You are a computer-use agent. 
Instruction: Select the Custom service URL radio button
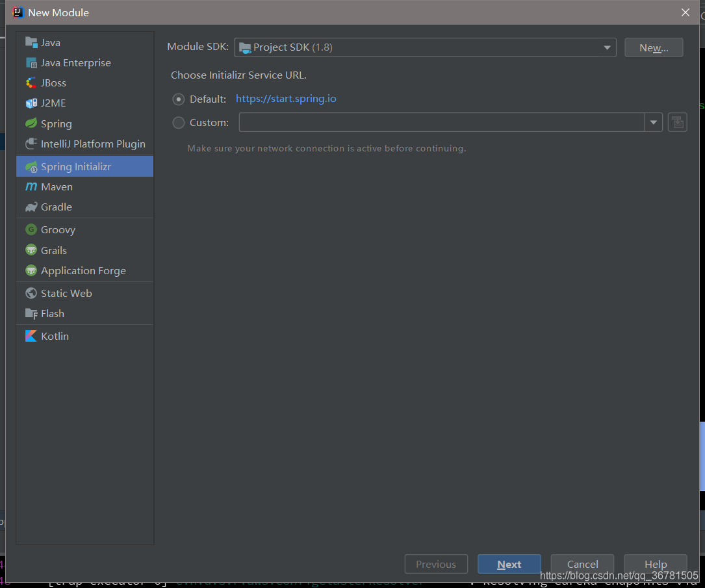tap(179, 122)
